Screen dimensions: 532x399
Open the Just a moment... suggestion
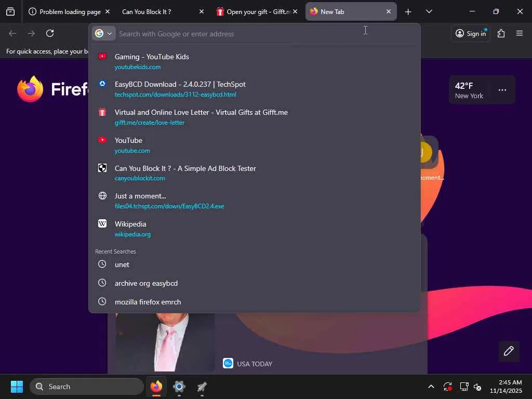[255, 201]
